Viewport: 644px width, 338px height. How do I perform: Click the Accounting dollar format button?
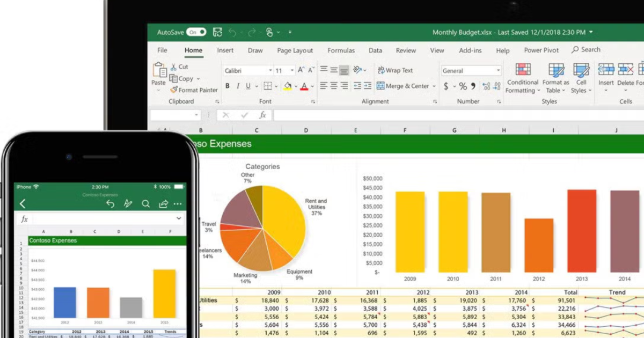pyautogui.click(x=446, y=86)
